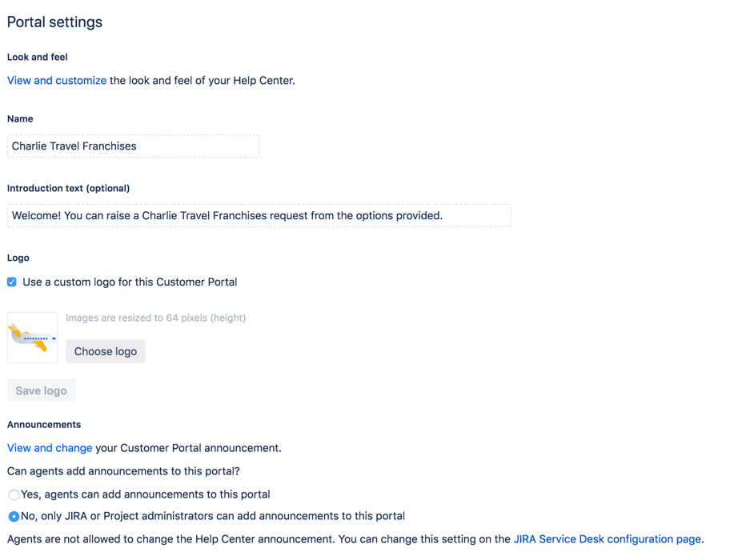Click the 'Logo' section heading
The width and height of the screenshot is (730, 560).
18,258
